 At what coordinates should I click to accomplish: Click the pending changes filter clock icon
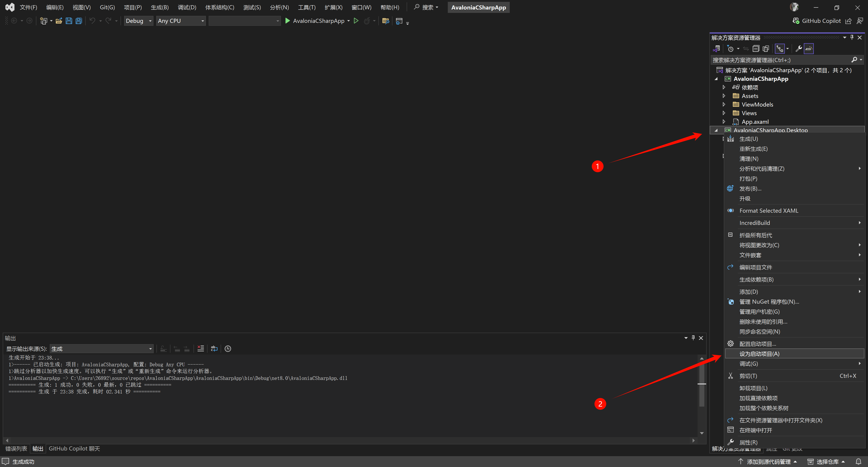click(730, 49)
